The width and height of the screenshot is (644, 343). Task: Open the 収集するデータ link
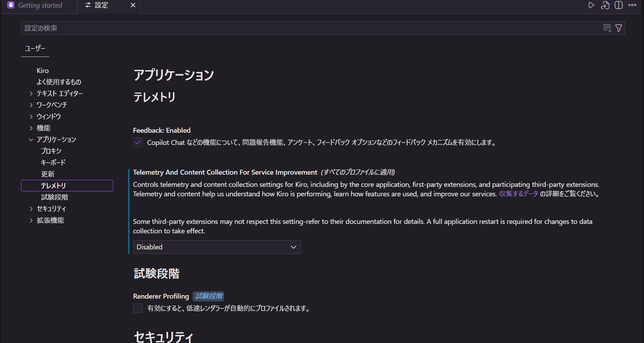click(518, 194)
